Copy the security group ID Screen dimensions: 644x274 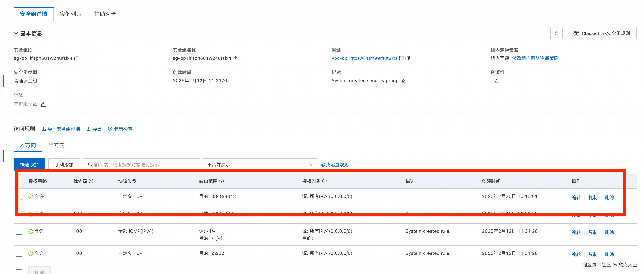click(76, 58)
